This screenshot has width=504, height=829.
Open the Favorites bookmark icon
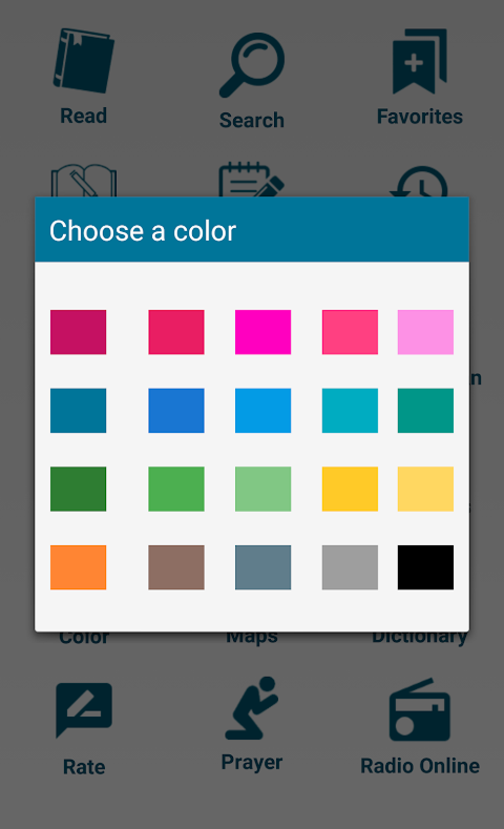coord(420,61)
